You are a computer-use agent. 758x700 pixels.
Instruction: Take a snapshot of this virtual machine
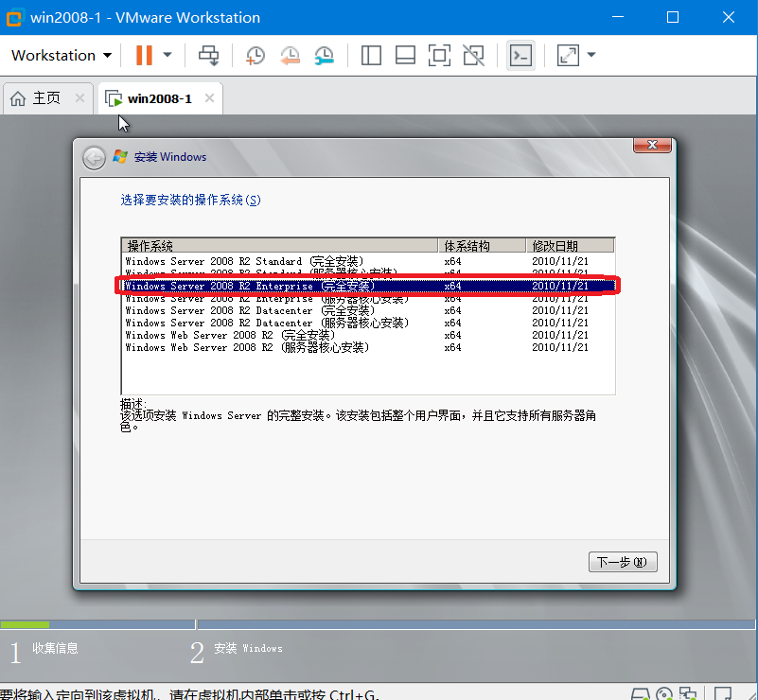pyautogui.click(x=255, y=55)
